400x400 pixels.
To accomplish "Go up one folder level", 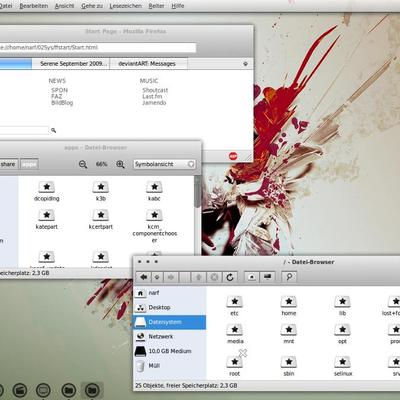I will click(x=199, y=277).
